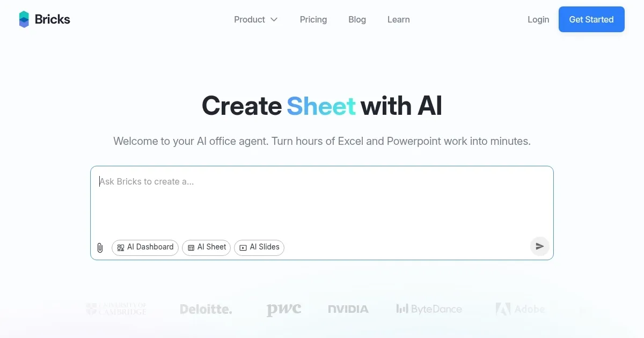Navigate to the Blog section
Viewport: 644px width, 338px height.
click(357, 19)
